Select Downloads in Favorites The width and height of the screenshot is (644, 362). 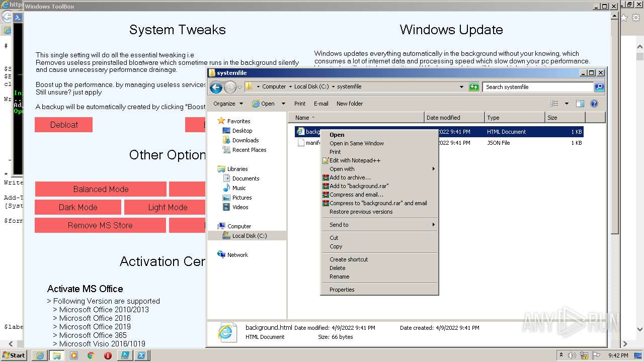pyautogui.click(x=246, y=140)
